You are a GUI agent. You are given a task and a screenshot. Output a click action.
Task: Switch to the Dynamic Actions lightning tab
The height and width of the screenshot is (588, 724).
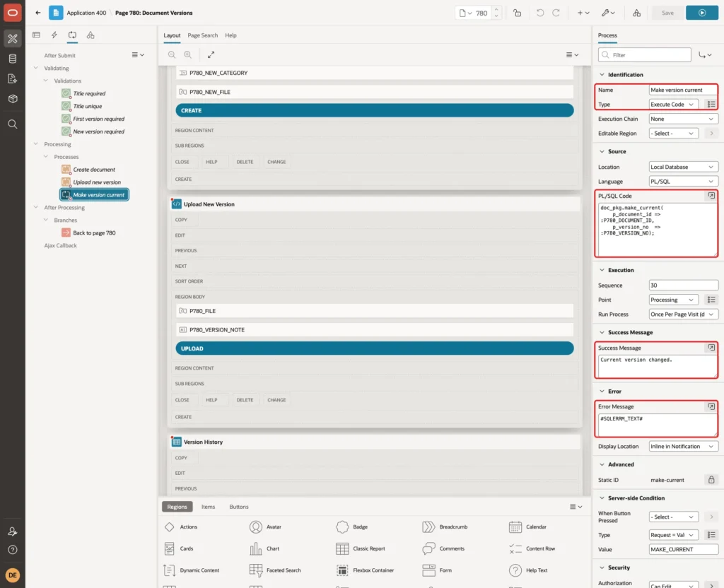click(x=54, y=35)
